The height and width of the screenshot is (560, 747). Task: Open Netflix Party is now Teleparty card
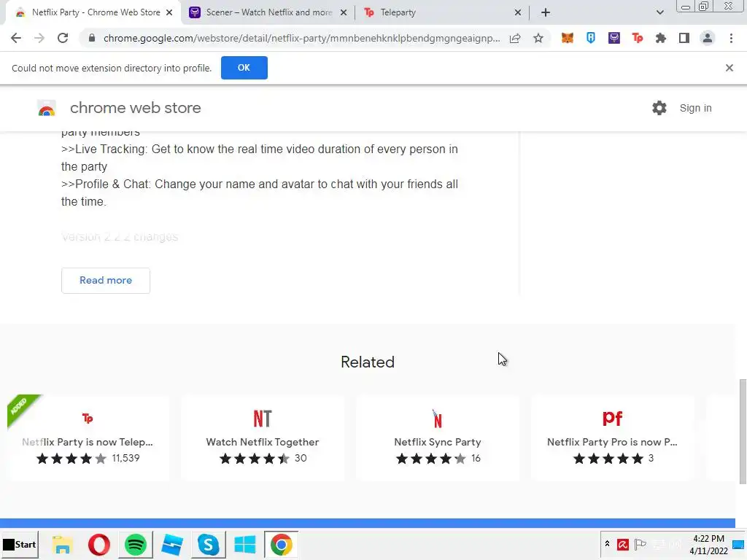[88, 438]
